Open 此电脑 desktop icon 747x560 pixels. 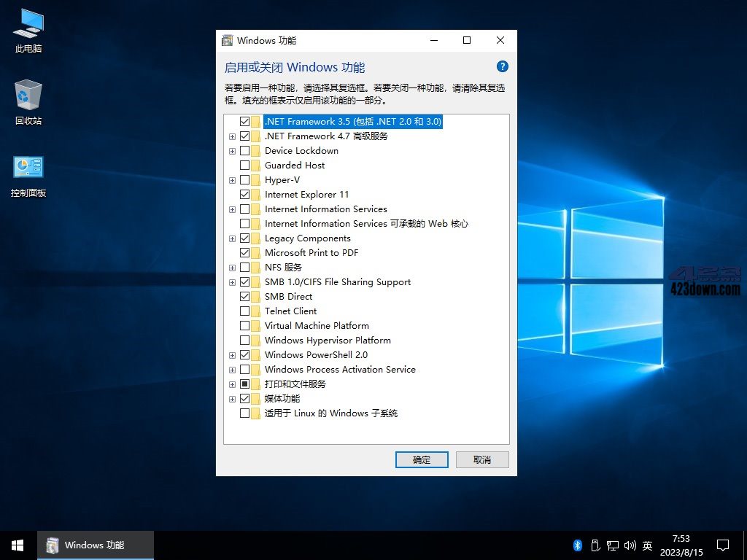pos(27,29)
